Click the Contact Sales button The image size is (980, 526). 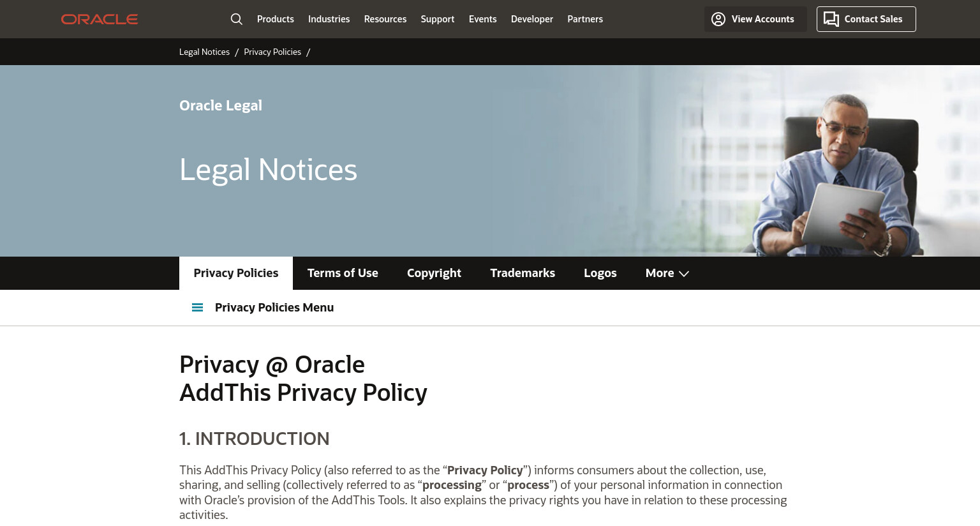click(866, 19)
